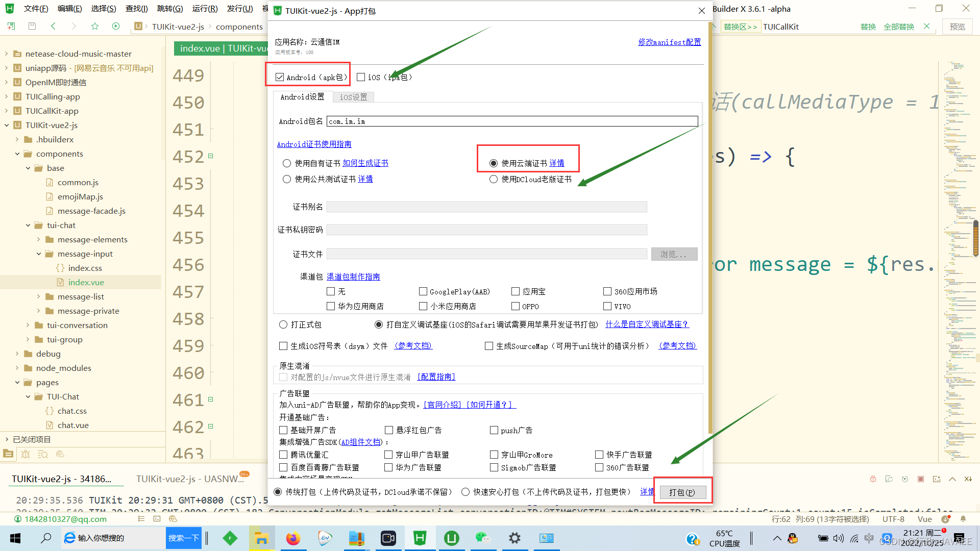
Task: Open chat.vue in the file tree
Action: pyautogui.click(x=73, y=425)
